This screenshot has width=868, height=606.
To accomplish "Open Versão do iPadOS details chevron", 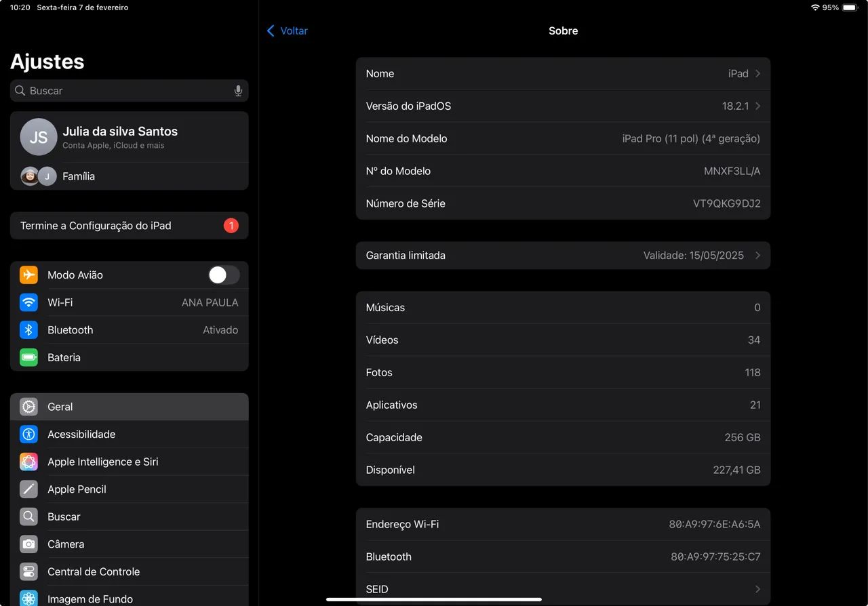I will (x=757, y=106).
